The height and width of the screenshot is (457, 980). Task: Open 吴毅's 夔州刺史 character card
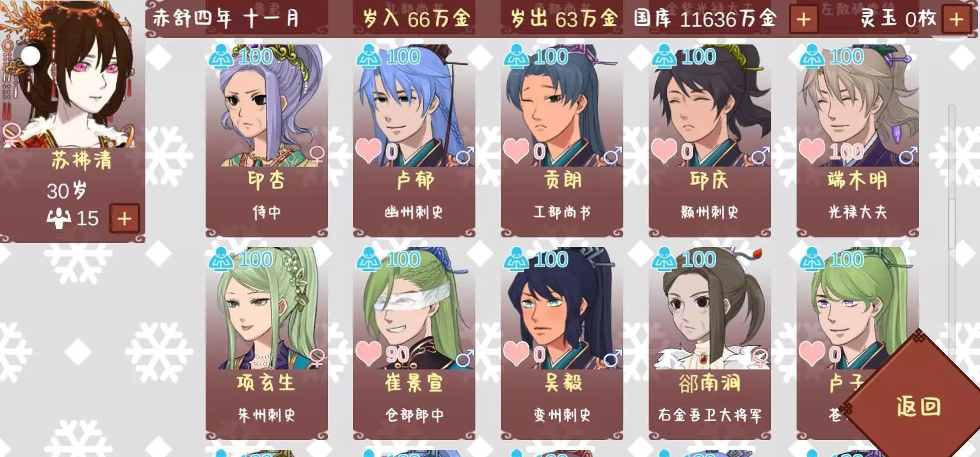(x=562, y=343)
